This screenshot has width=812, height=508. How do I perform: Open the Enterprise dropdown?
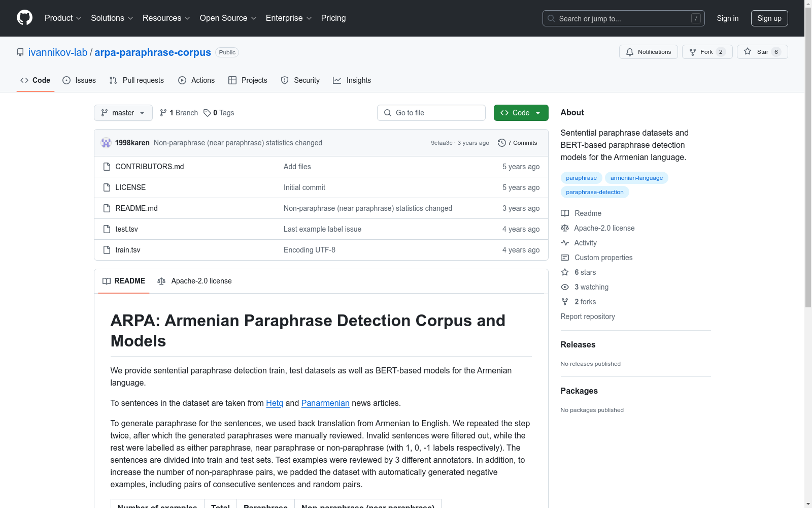[289, 18]
